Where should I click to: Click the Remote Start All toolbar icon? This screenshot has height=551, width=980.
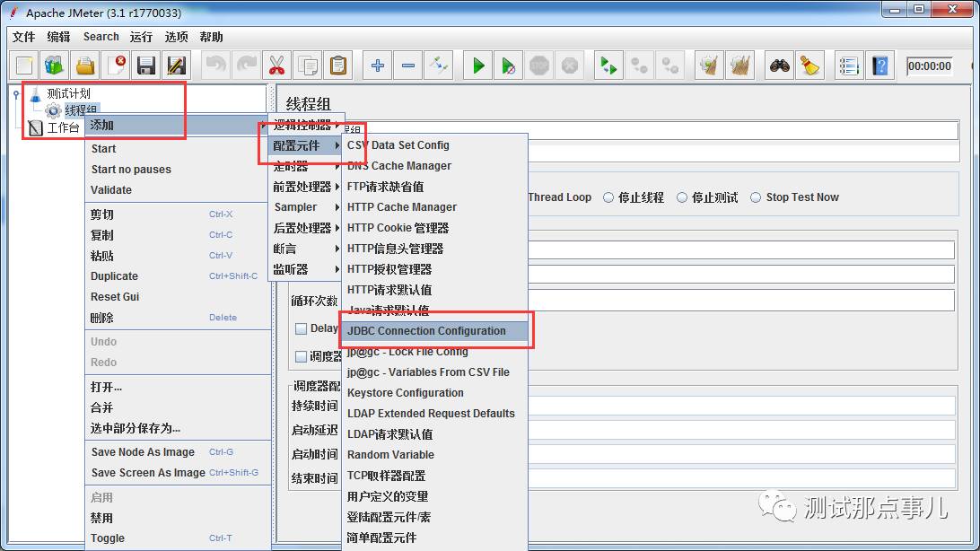[608, 66]
